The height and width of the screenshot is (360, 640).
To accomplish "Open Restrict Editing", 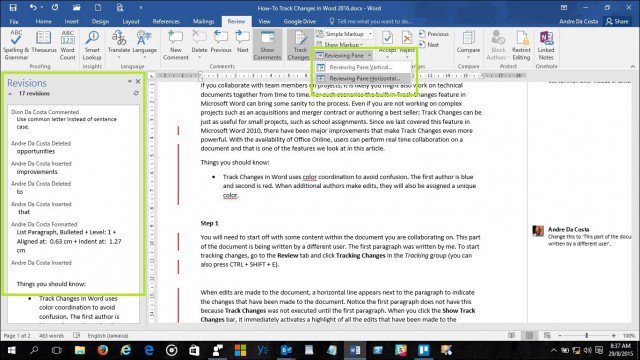I will [521, 45].
